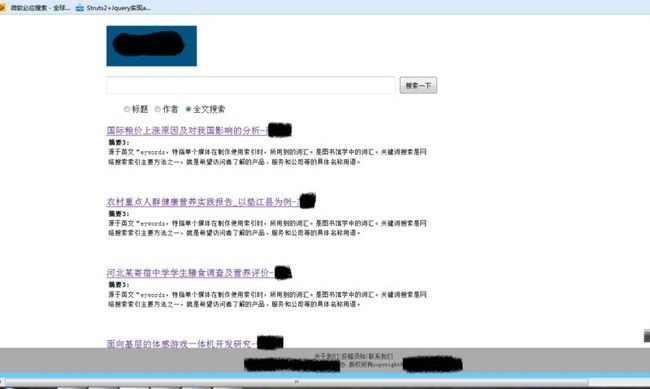This screenshot has width=650, height=389.
Task: Click the blue site logo banner
Action: pos(151,46)
